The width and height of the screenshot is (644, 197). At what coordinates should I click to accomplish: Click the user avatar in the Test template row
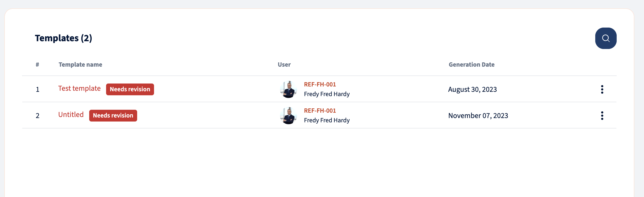point(289,89)
